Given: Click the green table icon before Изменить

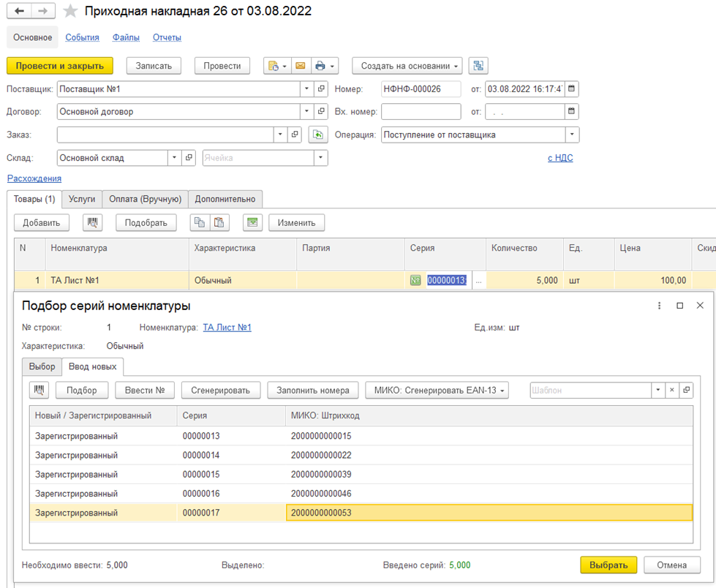Looking at the screenshot, I should click(x=252, y=223).
